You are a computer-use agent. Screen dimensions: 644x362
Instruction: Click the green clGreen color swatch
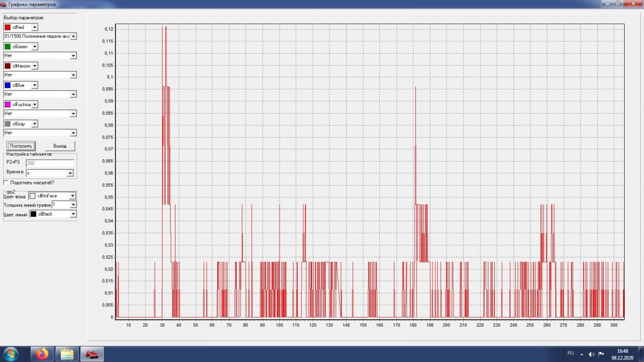coord(8,47)
